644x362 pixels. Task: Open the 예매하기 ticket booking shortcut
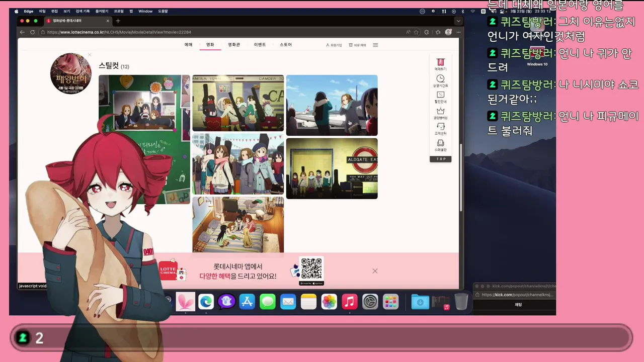point(440,64)
